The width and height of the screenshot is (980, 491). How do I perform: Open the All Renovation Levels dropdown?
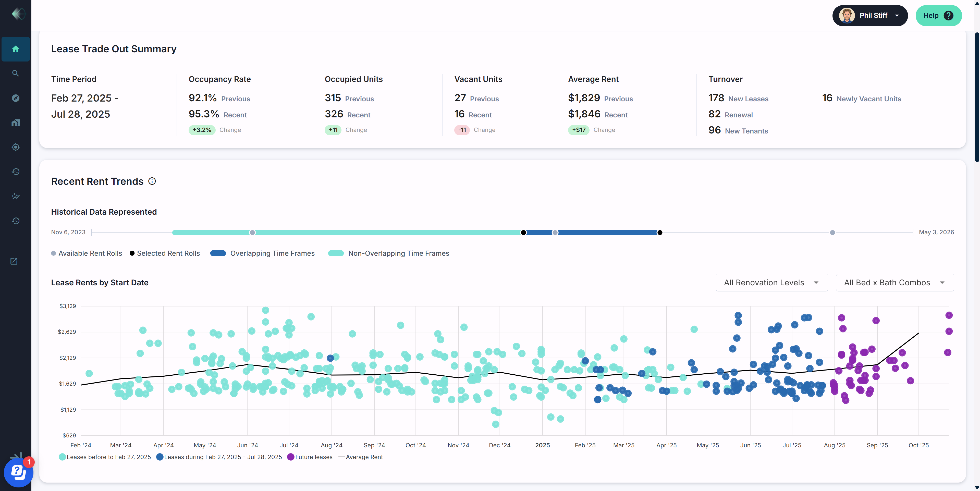pyautogui.click(x=771, y=283)
